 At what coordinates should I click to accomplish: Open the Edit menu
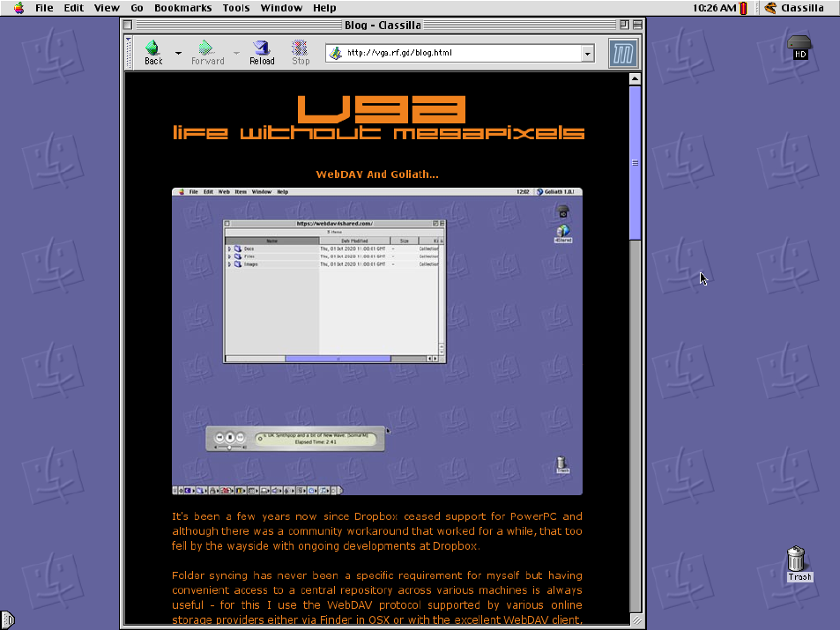[x=73, y=8]
